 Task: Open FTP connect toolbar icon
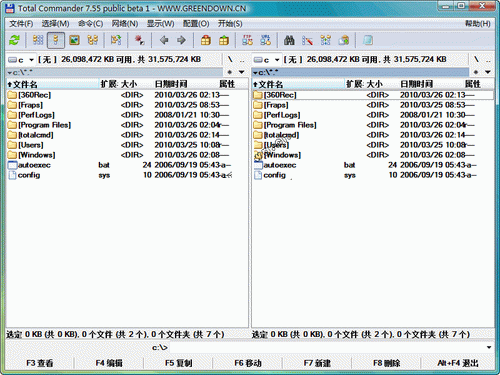coord(247,40)
